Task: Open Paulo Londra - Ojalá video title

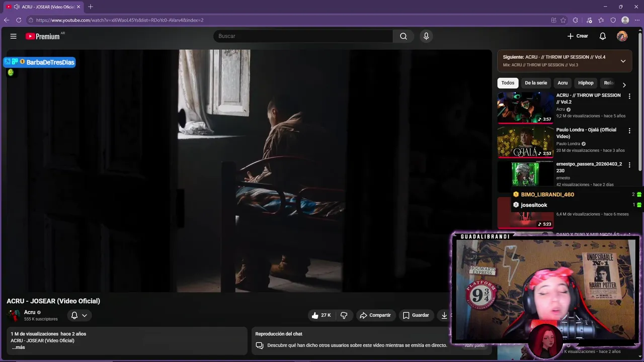Action: (x=586, y=133)
